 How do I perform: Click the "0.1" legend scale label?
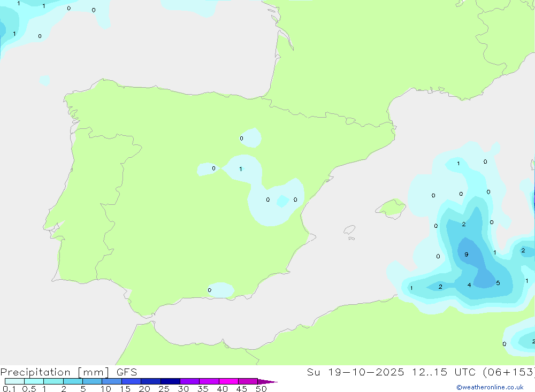point(9,389)
